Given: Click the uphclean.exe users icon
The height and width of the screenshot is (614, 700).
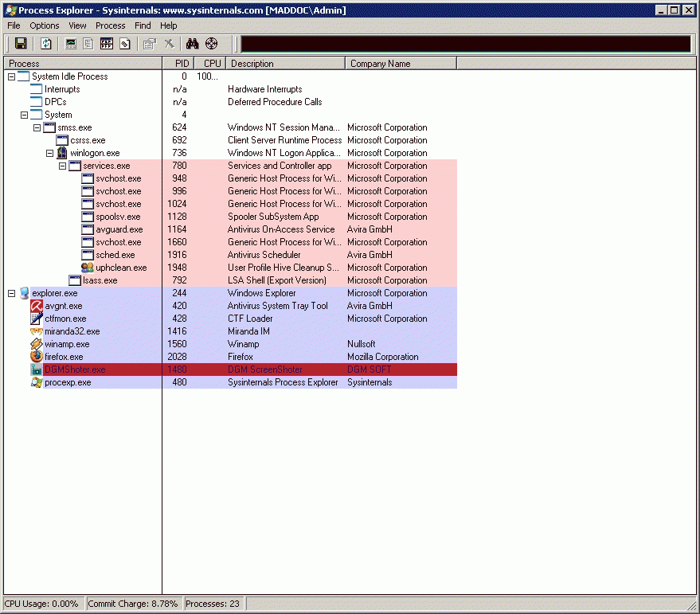Looking at the screenshot, I should [x=88, y=268].
